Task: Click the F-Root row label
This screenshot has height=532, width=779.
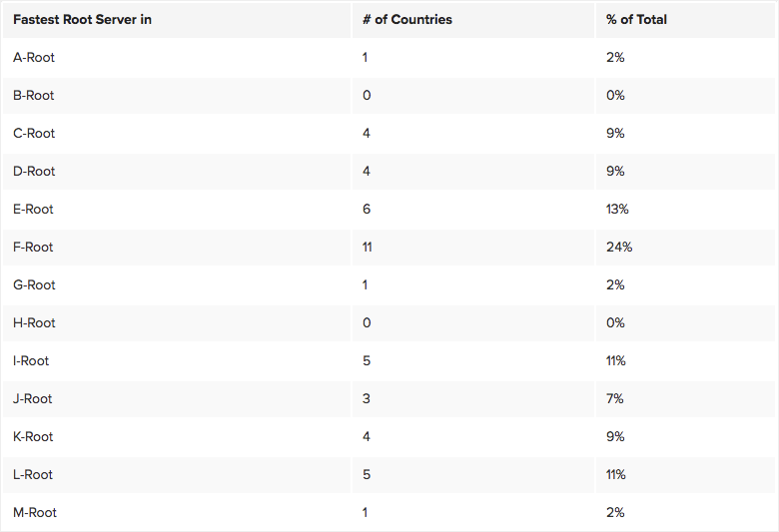Action: pos(33,248)
